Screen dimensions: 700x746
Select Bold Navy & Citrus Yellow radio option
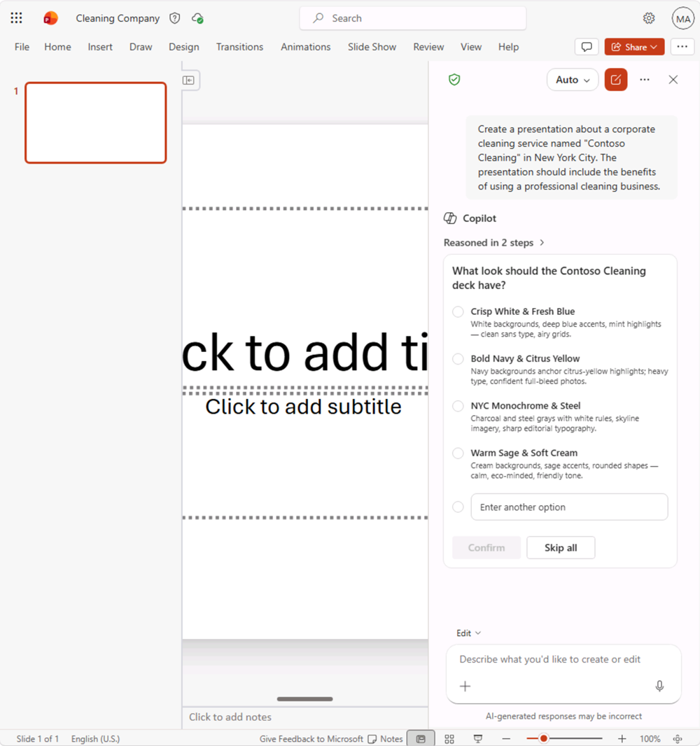tap(458, 359)
